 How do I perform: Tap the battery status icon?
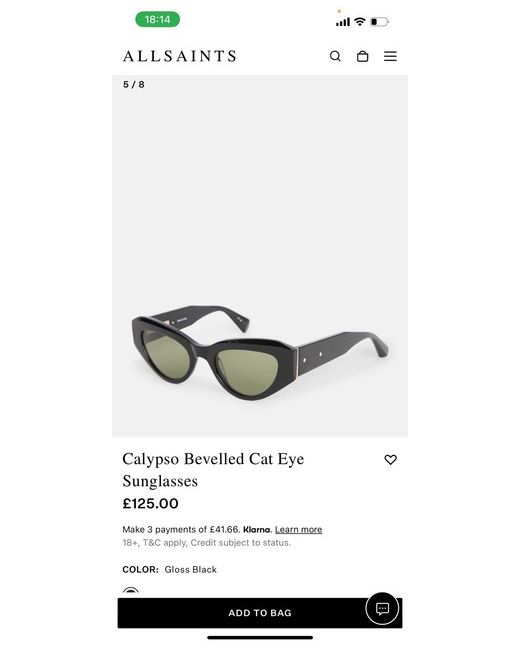click(x=379, y=22)
